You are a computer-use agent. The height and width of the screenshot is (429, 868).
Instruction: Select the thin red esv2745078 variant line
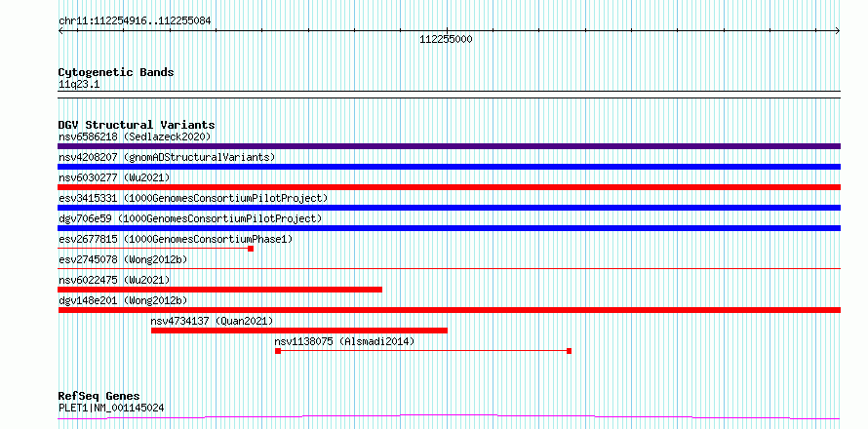[449, 268]
